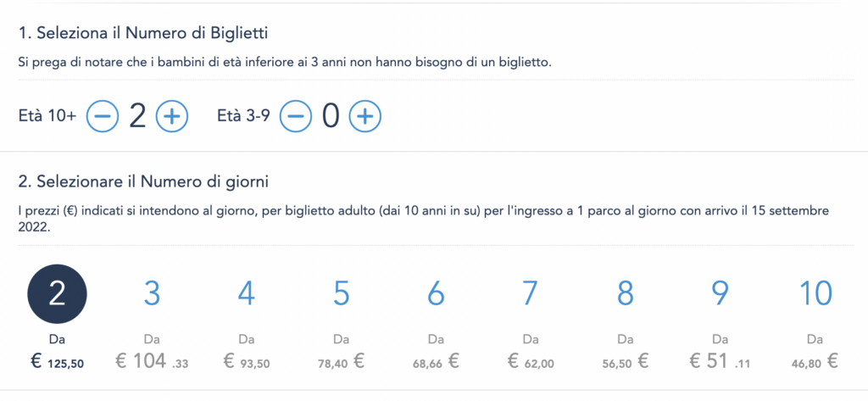The width and height of the screenshot is (868, 401).
Task: Click the € 62,00 price label
Action: click(531, 362)
